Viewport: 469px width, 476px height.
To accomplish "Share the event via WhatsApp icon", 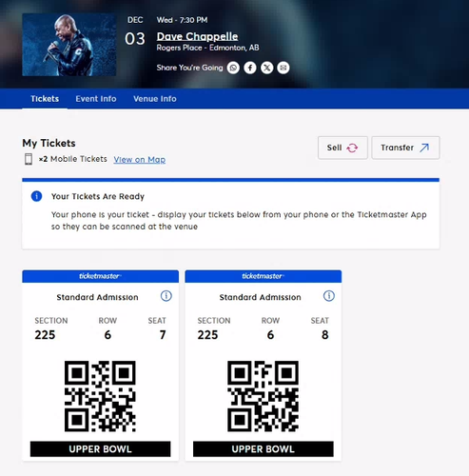I will click(233, 68).
